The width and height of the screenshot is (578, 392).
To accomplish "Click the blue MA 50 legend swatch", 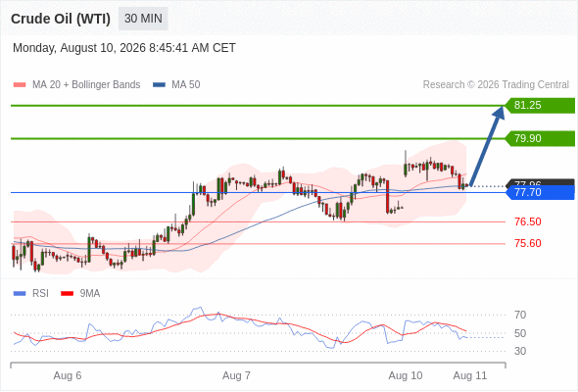I will pyautogui.click(x=159, y=85).
